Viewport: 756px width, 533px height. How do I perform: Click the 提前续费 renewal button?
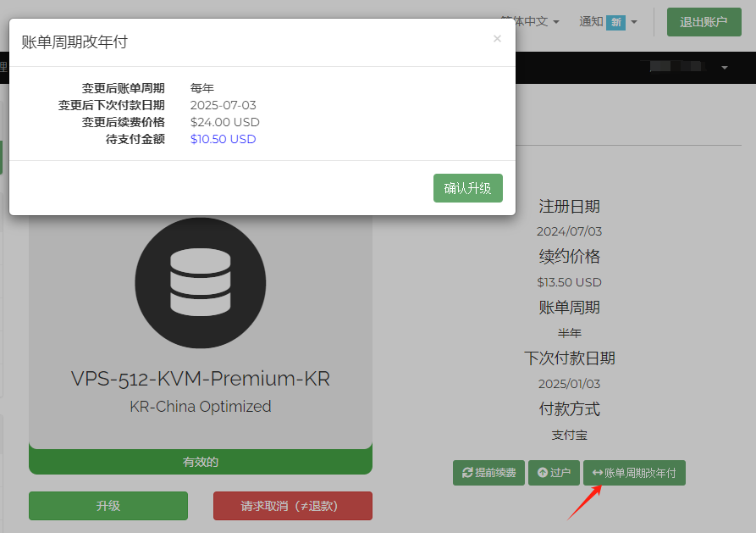(488, 473)
